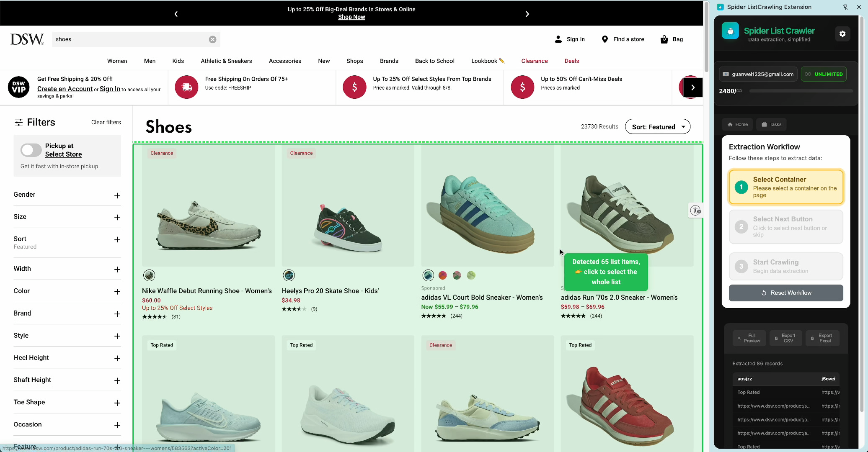Go to next promo banner arrow
The image size is (868, 452).
click(527, 14)
